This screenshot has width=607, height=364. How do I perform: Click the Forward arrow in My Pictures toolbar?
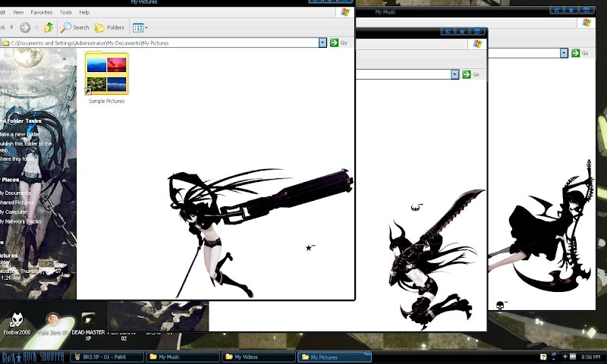click(x=25, y=27)
